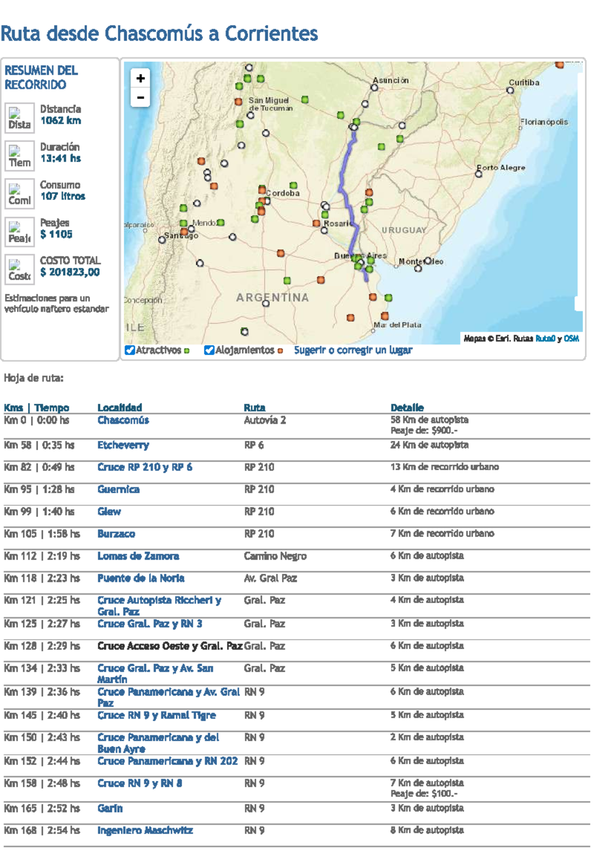Click the Detalle column header
The height and width of the screenshot is (868, 614).
tap(407, 407)
